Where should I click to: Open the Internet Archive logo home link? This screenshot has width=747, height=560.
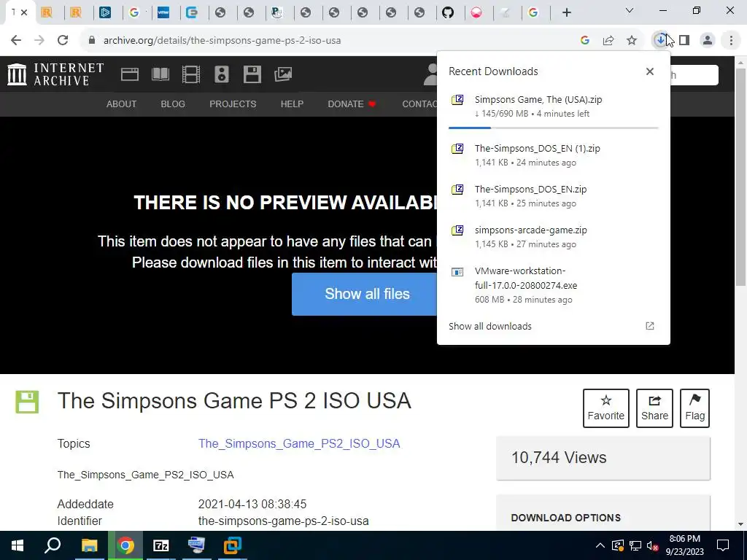[x=55, y=74]
